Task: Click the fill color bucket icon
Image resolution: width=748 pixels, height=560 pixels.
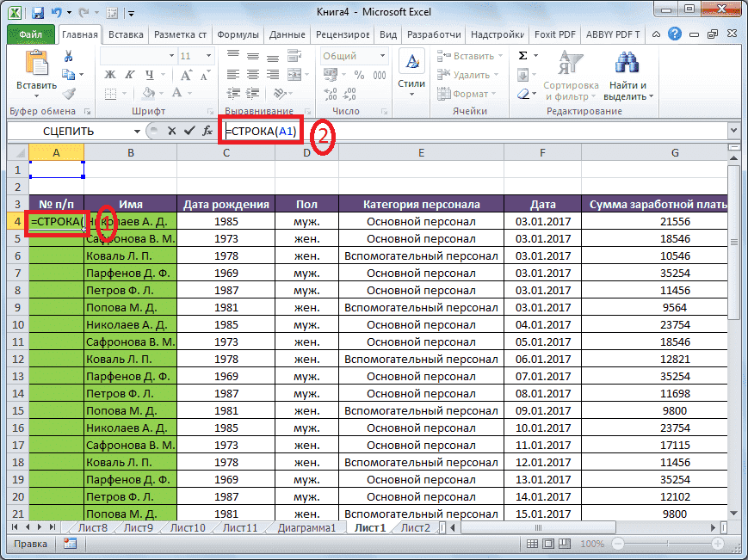Action: coord(151,93)
